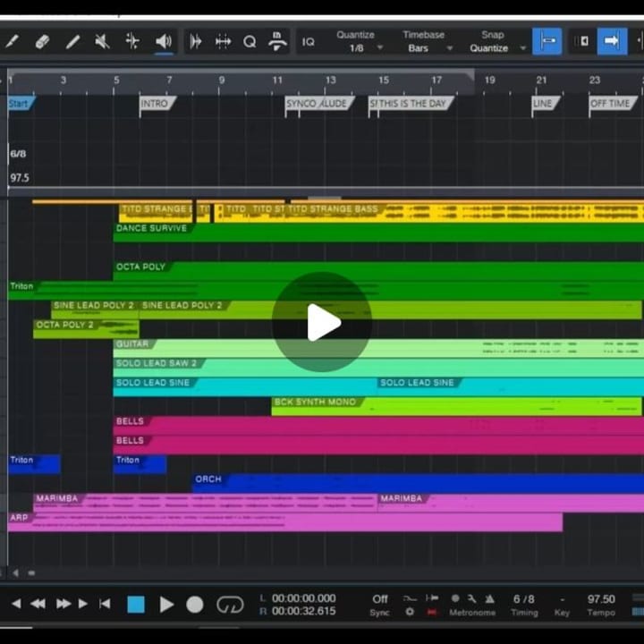Toggle IQ input quantize

(309, 42)
